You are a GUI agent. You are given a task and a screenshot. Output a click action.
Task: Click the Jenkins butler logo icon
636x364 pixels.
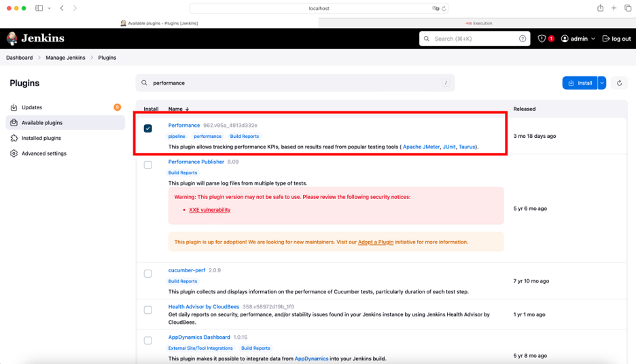(12, 39)
